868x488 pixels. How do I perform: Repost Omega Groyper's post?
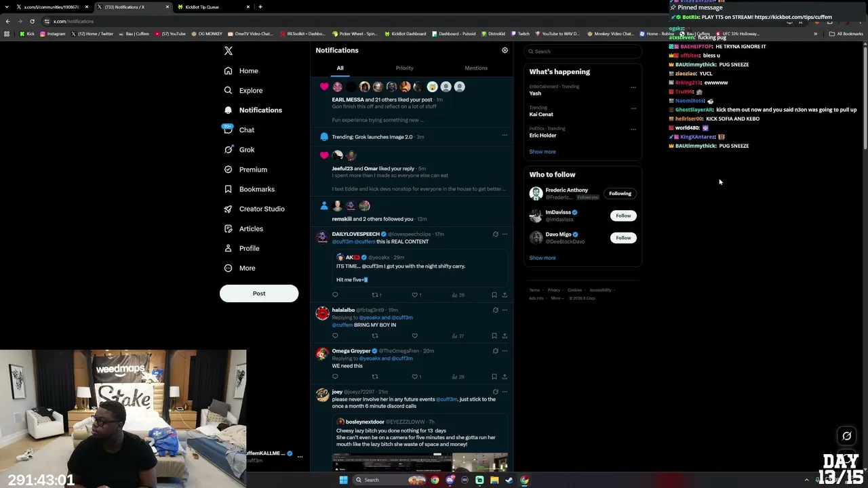[x=375, y=377]
